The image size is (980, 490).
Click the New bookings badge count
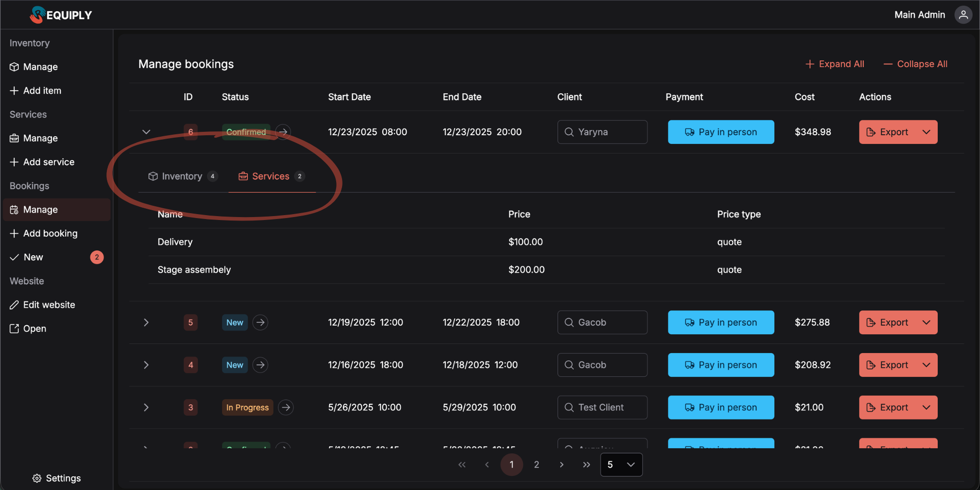[x=97, y=257]
